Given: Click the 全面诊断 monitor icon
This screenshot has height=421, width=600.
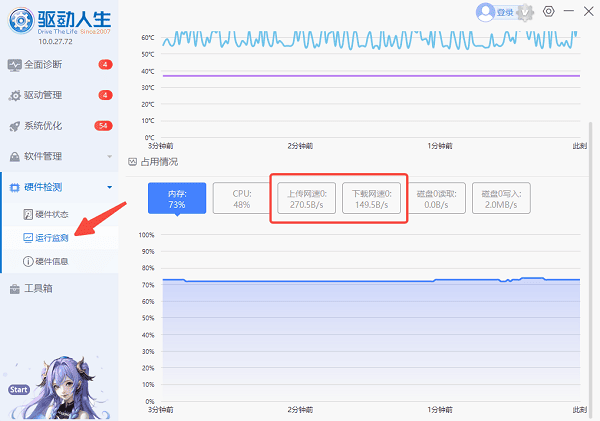Looking at the screenshot, I should pos(15,65).
